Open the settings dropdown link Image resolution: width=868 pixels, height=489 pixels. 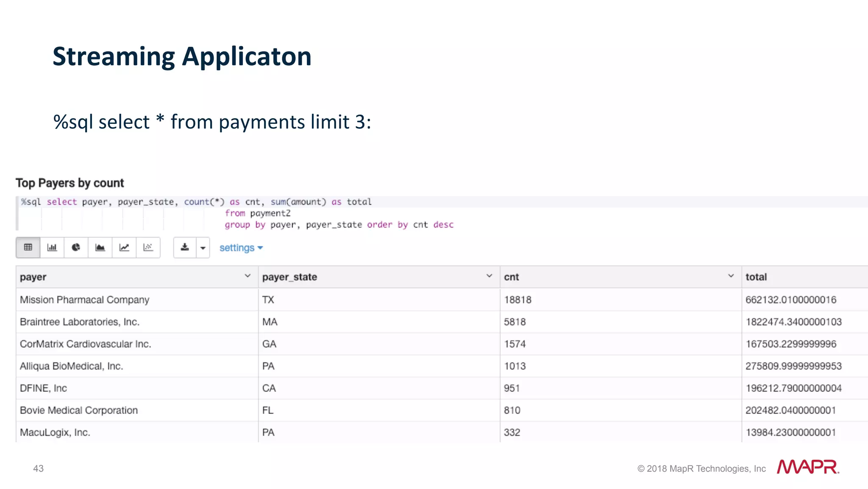(x=241, y=248)
